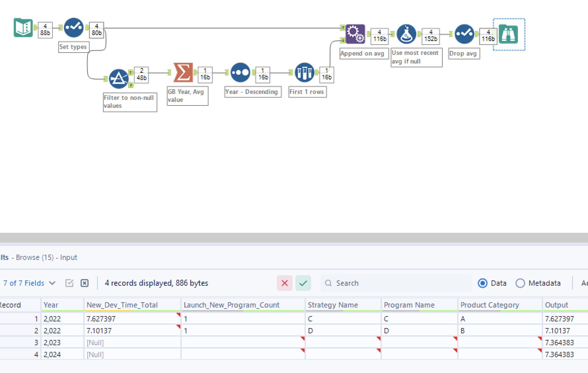
Task: Click the green checkmark apply button
Action: [303, 283]
